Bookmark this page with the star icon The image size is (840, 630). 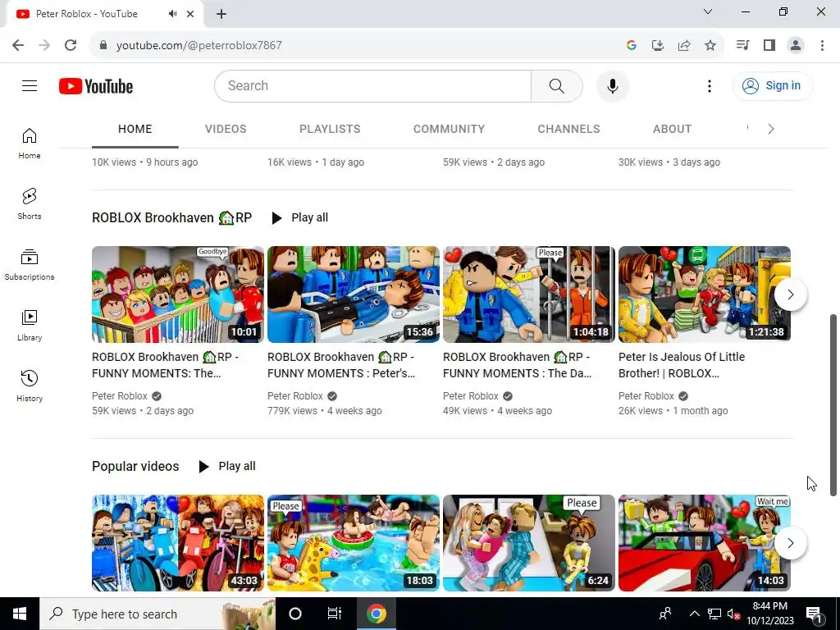[710, 46]
